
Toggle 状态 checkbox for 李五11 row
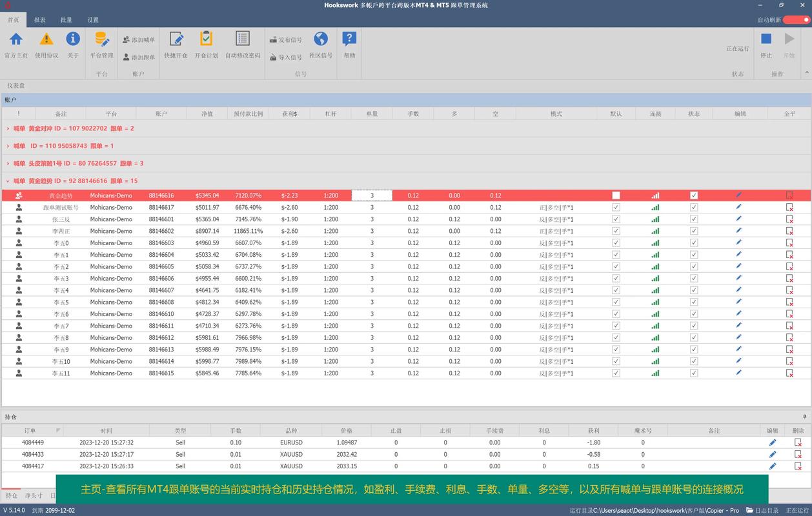[694, 373]
